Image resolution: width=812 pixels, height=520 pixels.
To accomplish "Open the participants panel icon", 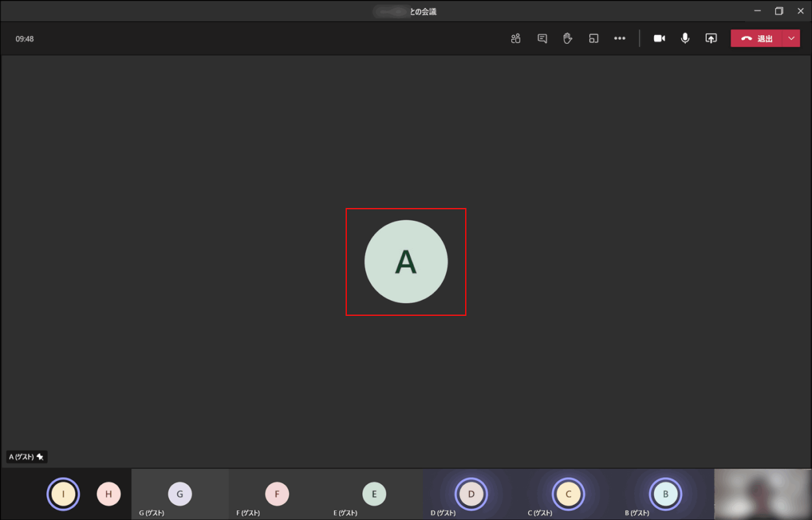I will tap(516, 38).
